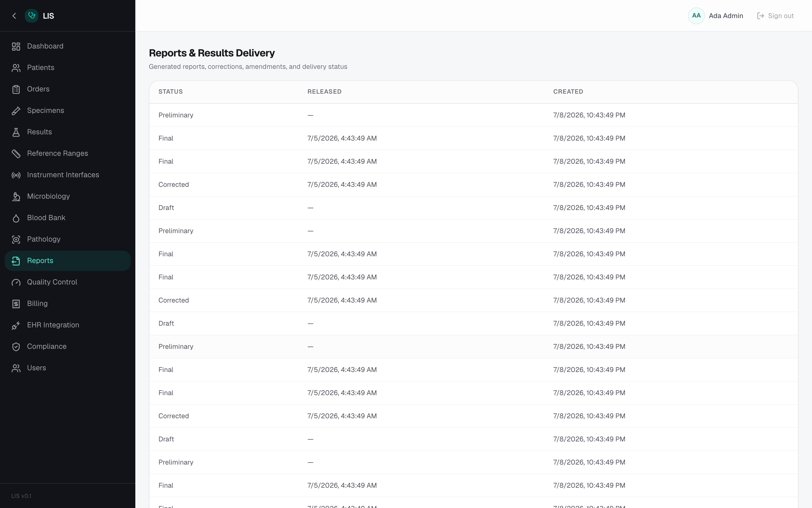Click the Pathology scan icon
This screenshot has height=508, width=812.
point(16,240)
